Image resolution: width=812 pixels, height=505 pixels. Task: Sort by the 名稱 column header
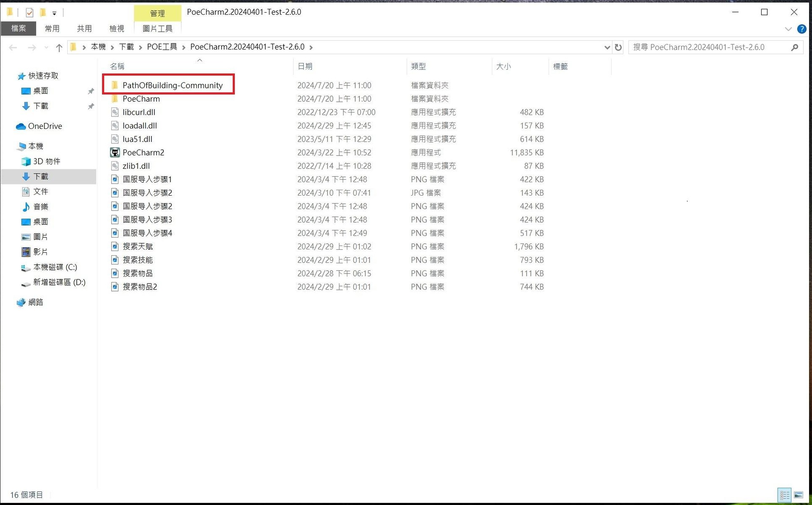117,66
